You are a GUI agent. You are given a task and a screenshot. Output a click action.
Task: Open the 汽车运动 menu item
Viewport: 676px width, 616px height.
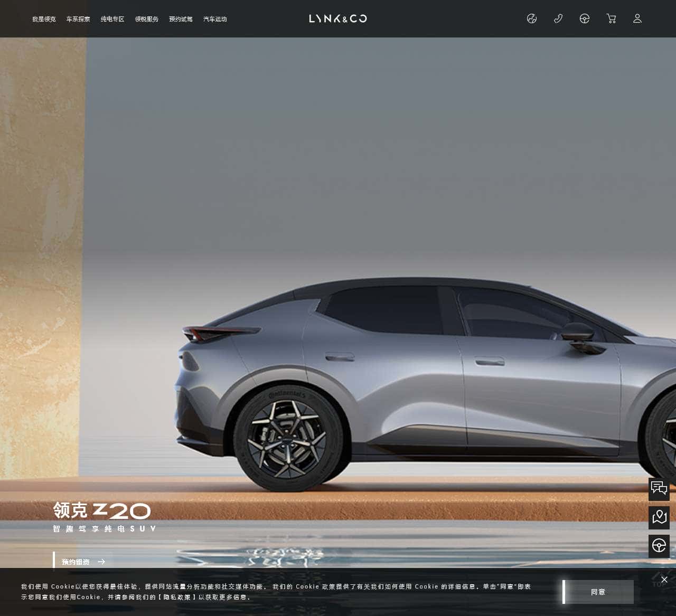[x=215, y=19]
